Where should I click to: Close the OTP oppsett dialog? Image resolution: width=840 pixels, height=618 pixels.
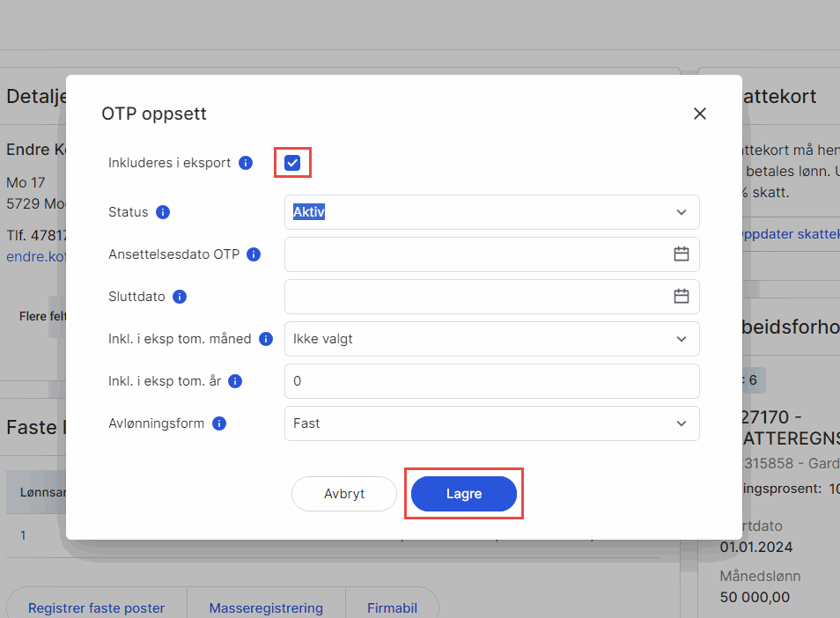(700, 114)
